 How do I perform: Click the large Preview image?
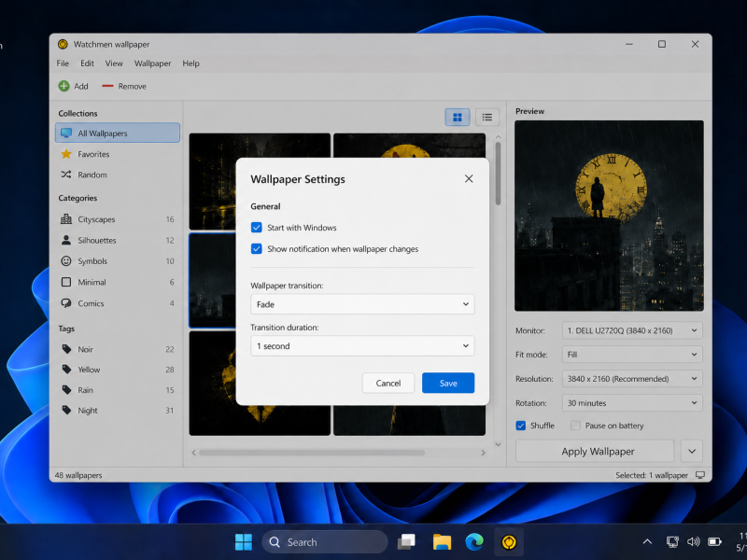[x=609, y=216]
